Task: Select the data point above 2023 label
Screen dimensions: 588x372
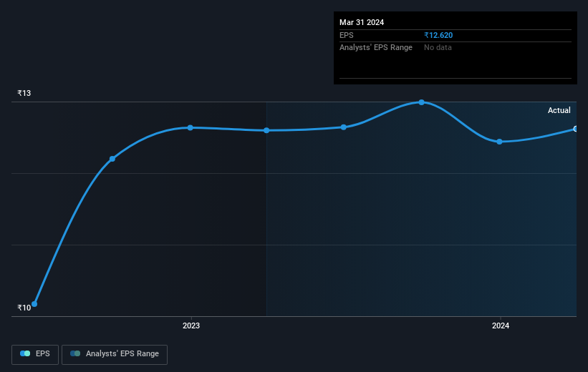Action: click(x=190, y=128)
